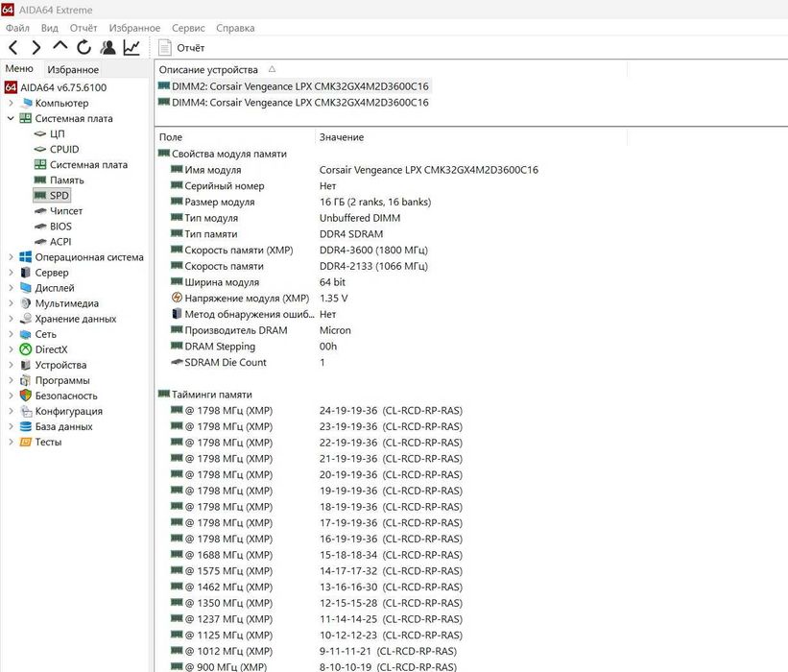Click the Windows logo icon for Операционная система
Image resolution: width=788 pixels, height=672 pixels.
coord(26,257)
